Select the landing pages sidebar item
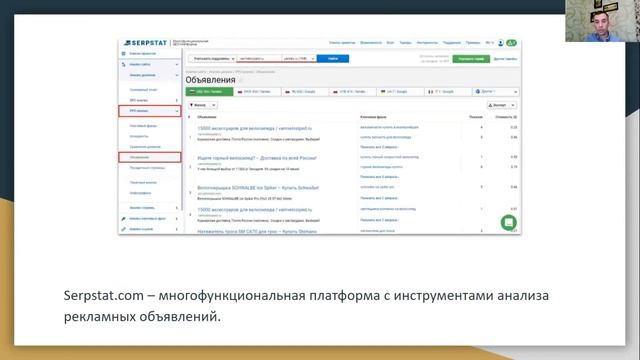640x360 pixels. [147, 168]
